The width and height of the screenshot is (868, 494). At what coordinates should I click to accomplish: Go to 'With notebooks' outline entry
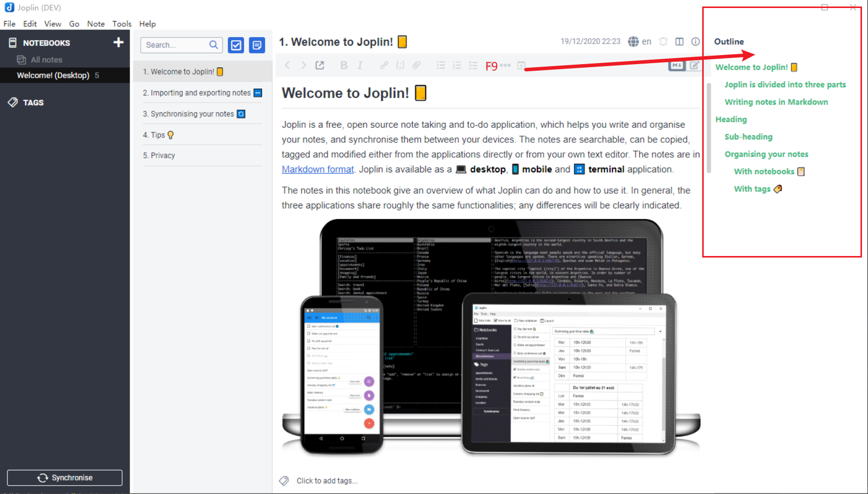point(769,171)
